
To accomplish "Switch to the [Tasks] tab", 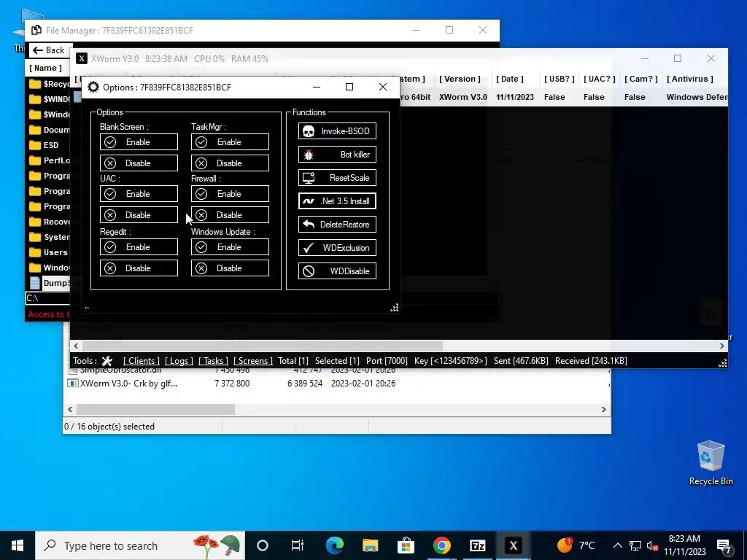I will tap(213, 361).
